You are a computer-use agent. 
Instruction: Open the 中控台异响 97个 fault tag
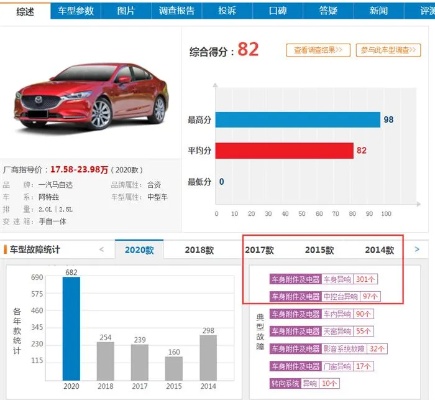pyautogui.click(x=325, y=296)
